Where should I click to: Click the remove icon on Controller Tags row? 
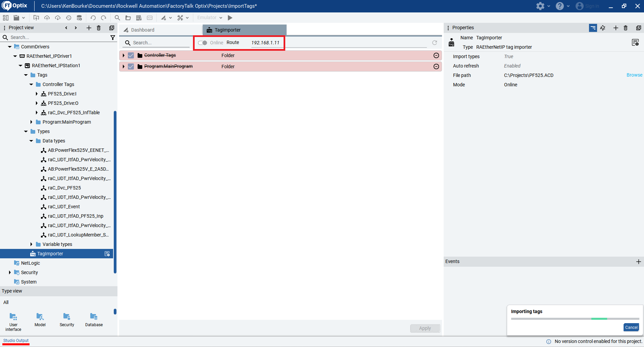tap(436, 55)
